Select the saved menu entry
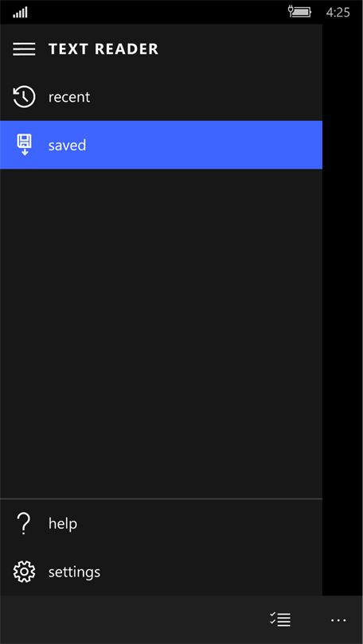Viewport: 363px width, 644px height. tap(161, 145)
